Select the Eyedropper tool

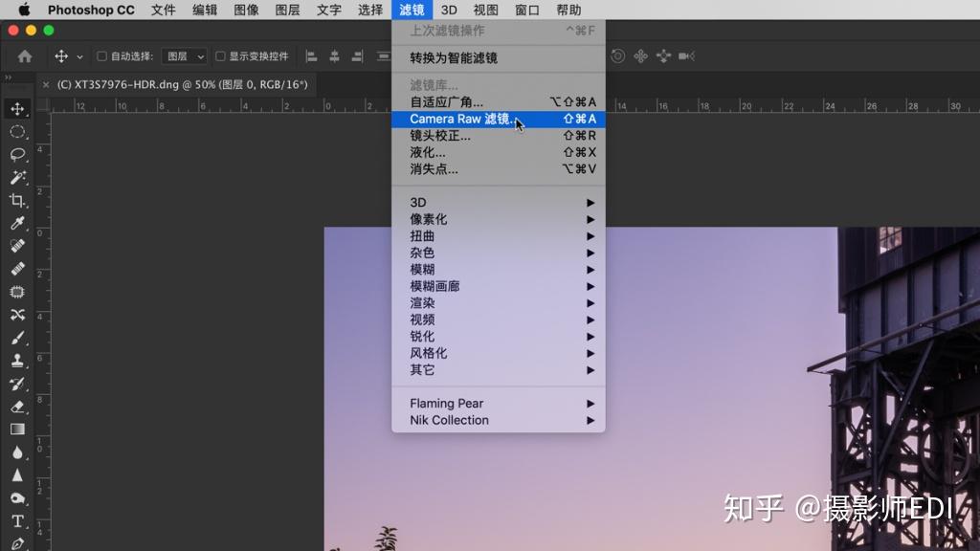(x=17, y=223)
